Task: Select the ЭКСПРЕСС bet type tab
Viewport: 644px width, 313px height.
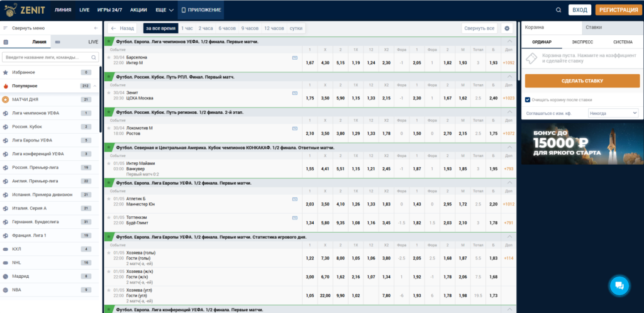Action: coord(582,42)
